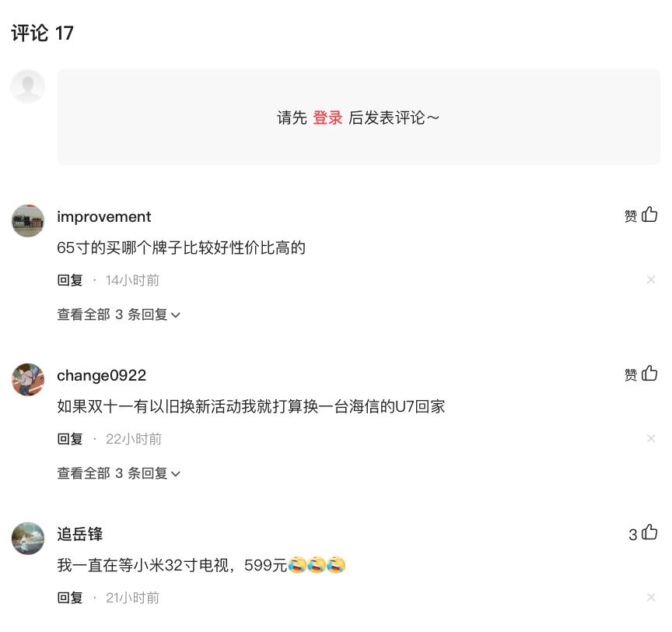Click change0922's profile picture

tap(28, 379)
